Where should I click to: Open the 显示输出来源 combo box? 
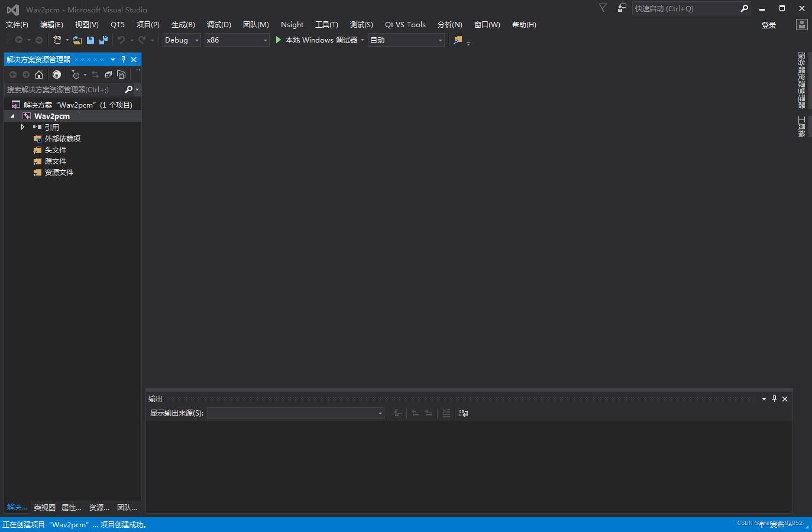tap(296, 413)
